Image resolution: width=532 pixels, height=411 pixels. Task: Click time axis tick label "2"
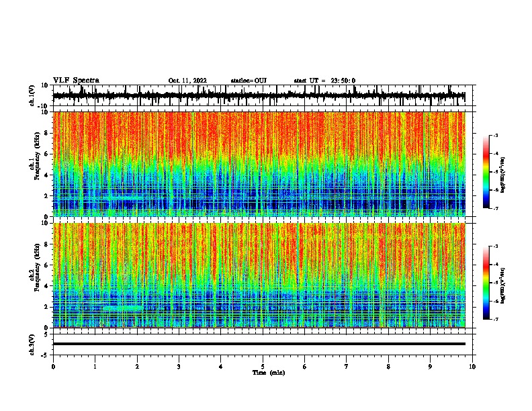[x=137, y=367]
